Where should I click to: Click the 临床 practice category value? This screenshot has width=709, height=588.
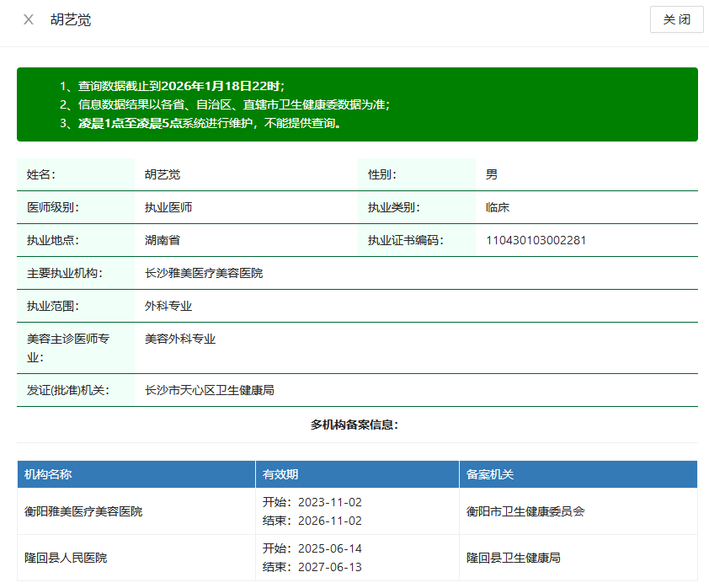click(x=498, y=207)
